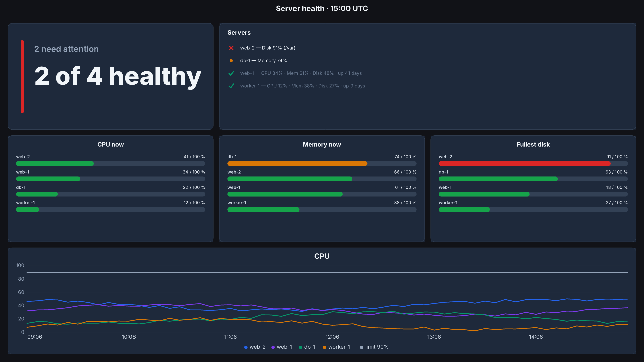
Task: Click the red X icon beside web-2
Action: click(x=231, y=48)
